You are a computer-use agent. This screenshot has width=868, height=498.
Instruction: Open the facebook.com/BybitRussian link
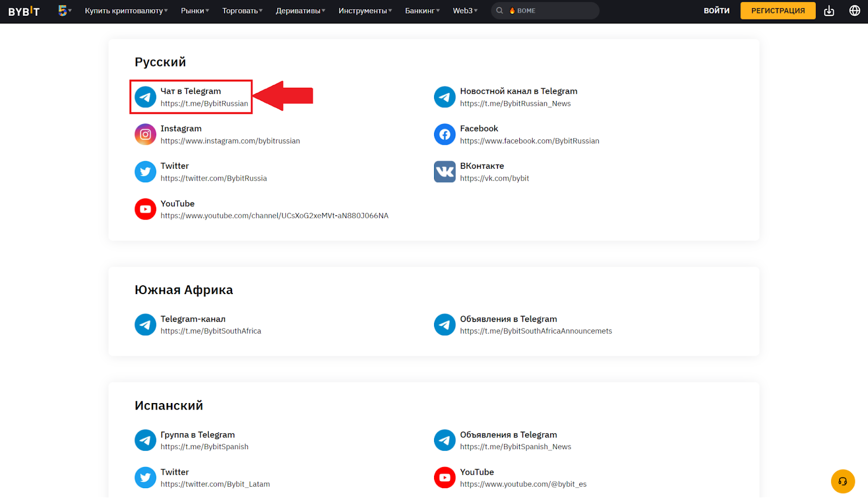(x=529, y=141)
